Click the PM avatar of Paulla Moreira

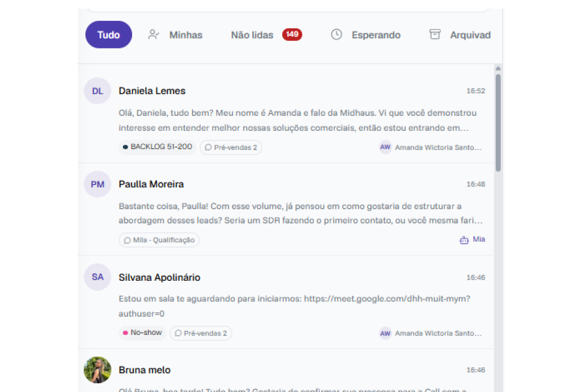pyautogui.click(x=98, y=184)
